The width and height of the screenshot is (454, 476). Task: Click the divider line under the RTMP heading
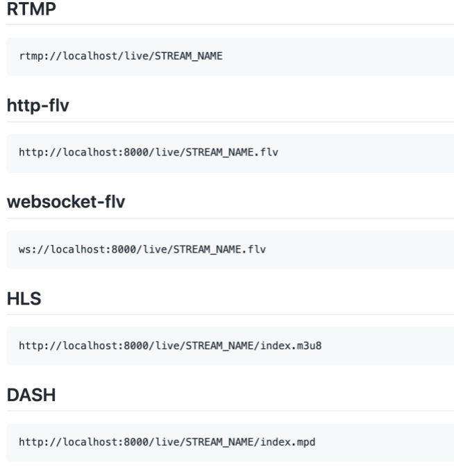click(x=230, y=24)
